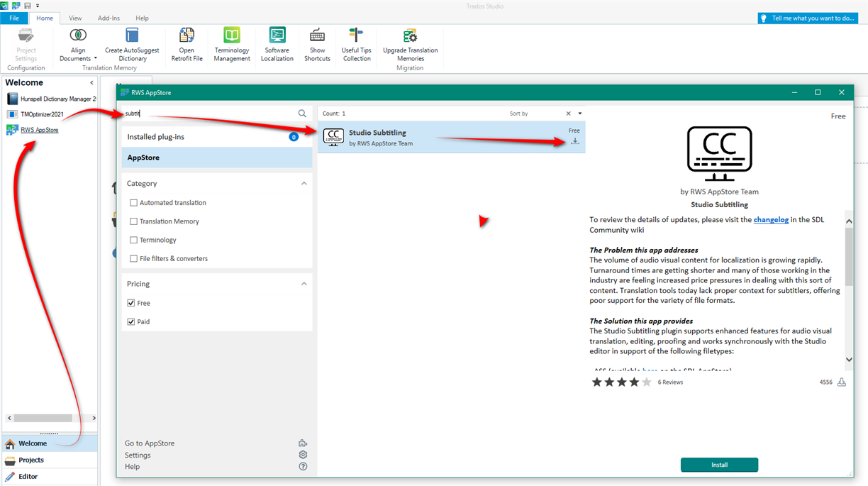Open the AppStore Settings gear icon
The height and width of the screenshot is (486, 868).
click(304, 455)
